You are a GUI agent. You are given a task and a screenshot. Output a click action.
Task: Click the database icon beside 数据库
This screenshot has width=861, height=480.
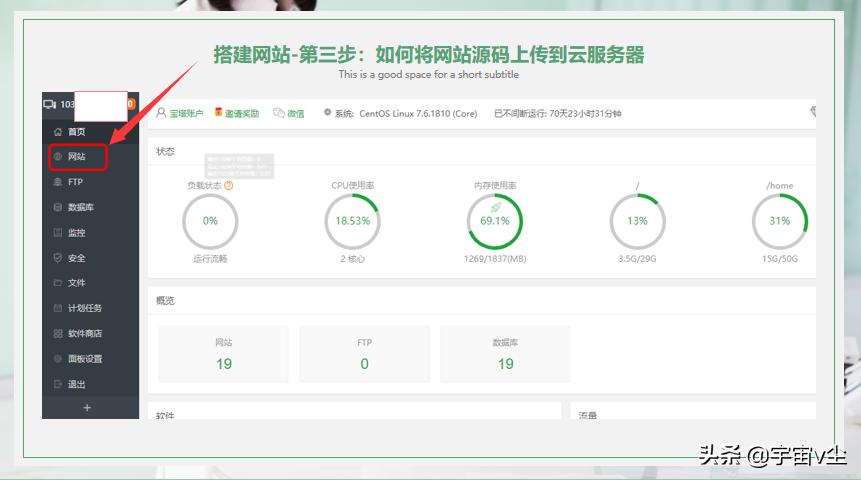(58, 207)
